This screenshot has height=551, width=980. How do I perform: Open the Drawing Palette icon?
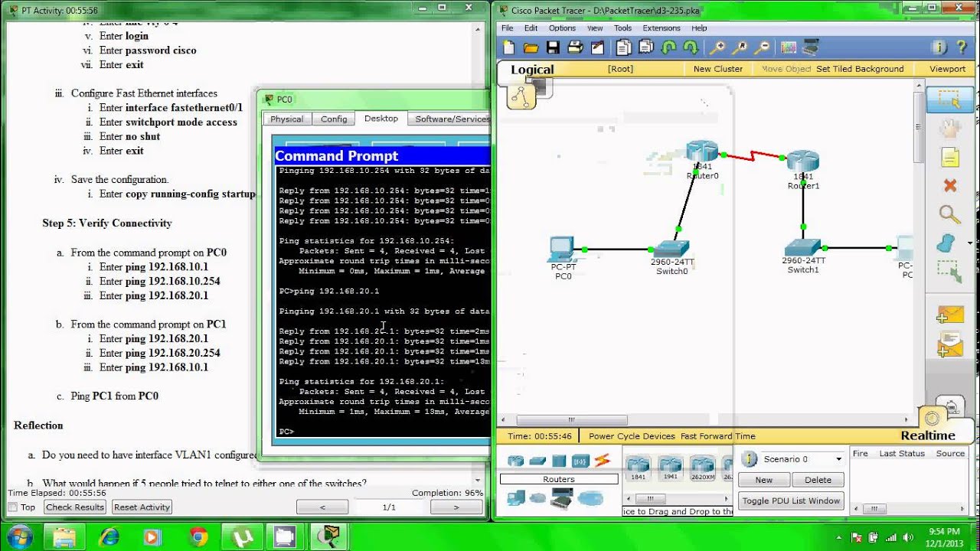tap(789, 47)
